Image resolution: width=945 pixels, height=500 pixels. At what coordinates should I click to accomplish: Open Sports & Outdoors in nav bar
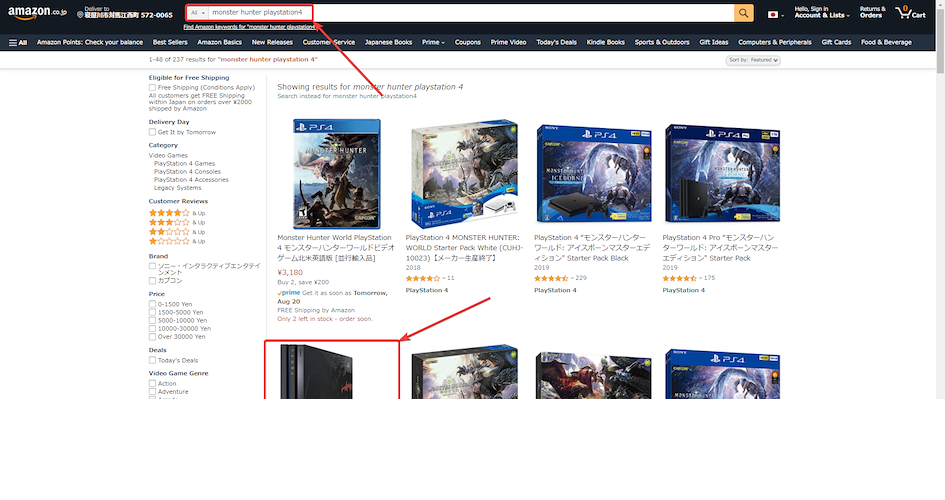tap(662, 43)
